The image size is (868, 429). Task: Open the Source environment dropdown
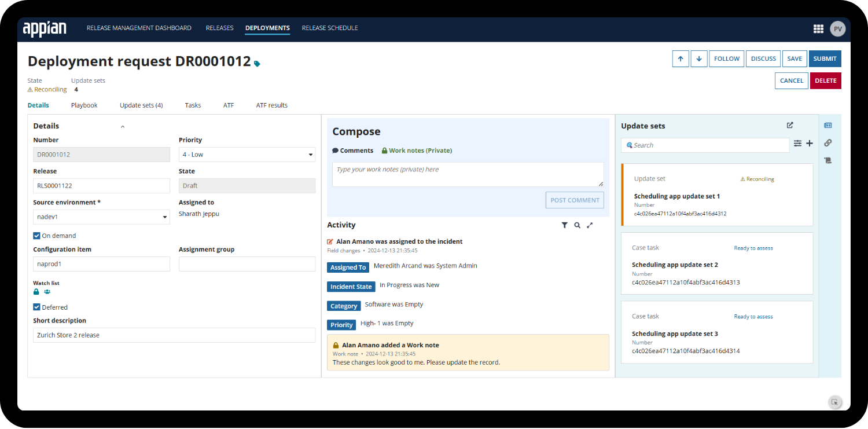(101, 217)
